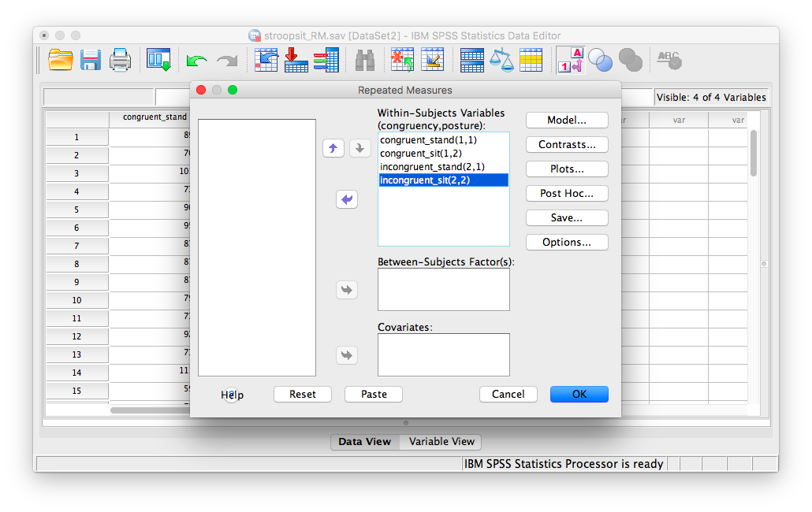Click the green zoom button on dialog
The width and height of the screenshot is (812, 512).
pos(233,90)
